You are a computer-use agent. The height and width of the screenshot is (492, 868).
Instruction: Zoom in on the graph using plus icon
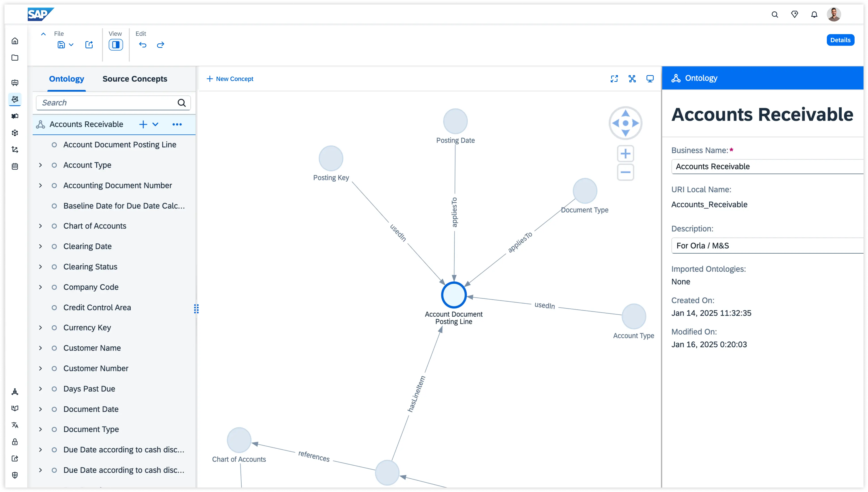pos(625,153)
